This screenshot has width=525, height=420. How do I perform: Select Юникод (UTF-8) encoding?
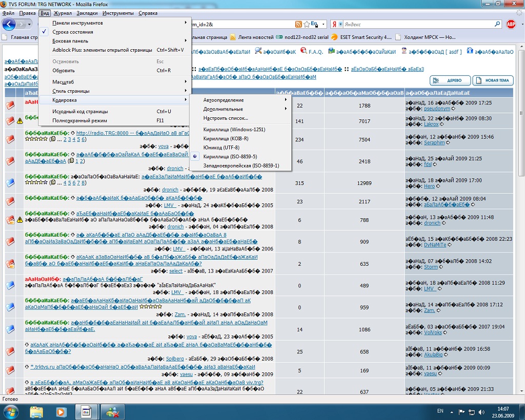pyautogui.click(x=221, y=148)
